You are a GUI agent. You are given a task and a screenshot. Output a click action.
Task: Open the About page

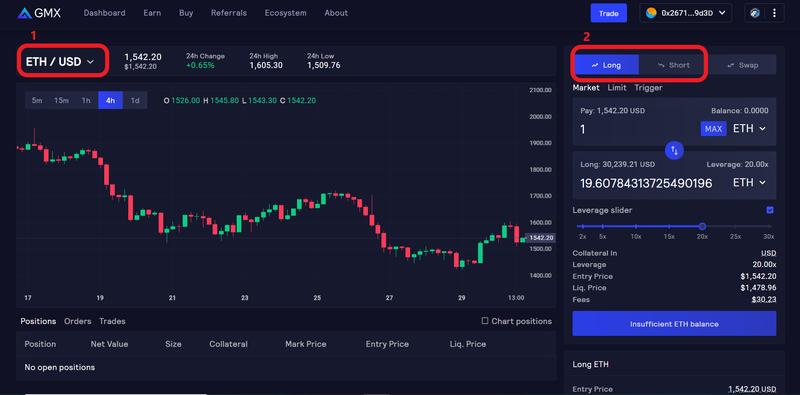pos(336,13)
